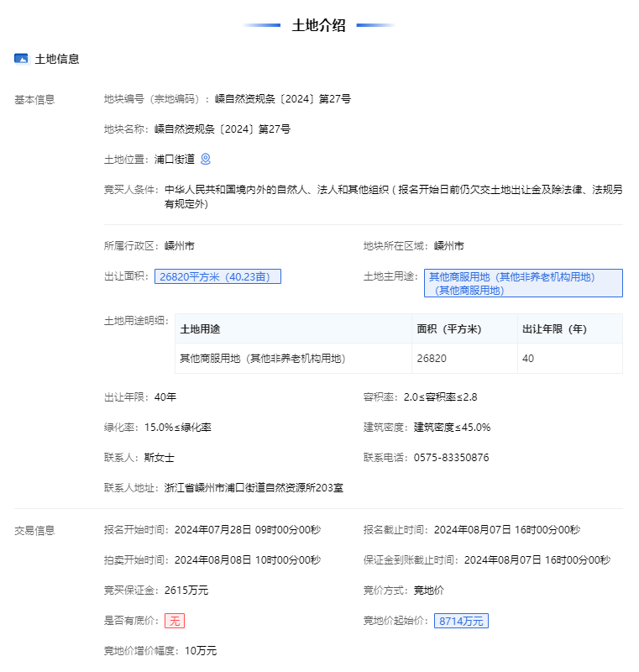Click the 8714万元 starting price tag
The height and width of the screenshot is (672, 639).
click(461, 621)
